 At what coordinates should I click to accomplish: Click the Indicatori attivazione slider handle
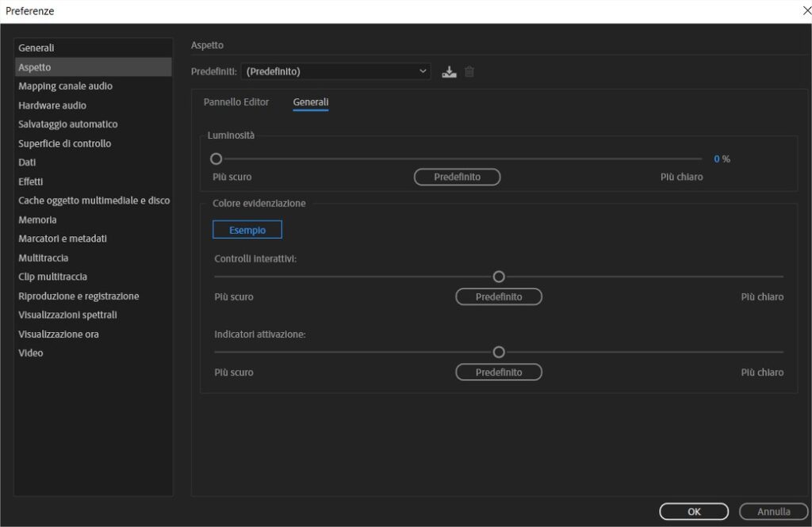[499, 352]
